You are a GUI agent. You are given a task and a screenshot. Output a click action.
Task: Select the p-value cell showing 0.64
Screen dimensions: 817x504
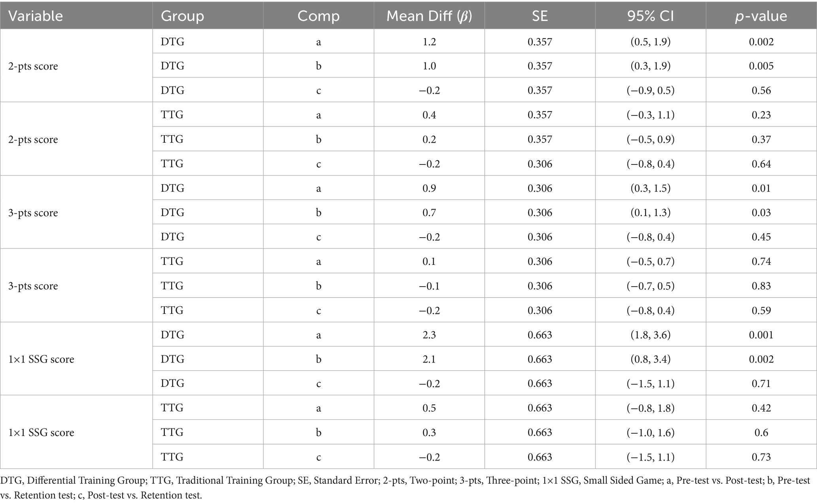coord(761,164)
